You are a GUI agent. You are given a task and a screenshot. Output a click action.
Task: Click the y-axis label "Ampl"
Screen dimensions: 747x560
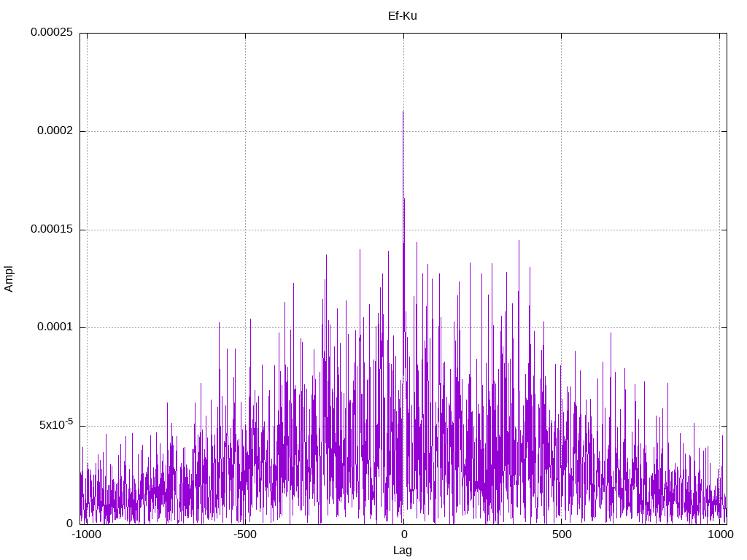(9, 279)
